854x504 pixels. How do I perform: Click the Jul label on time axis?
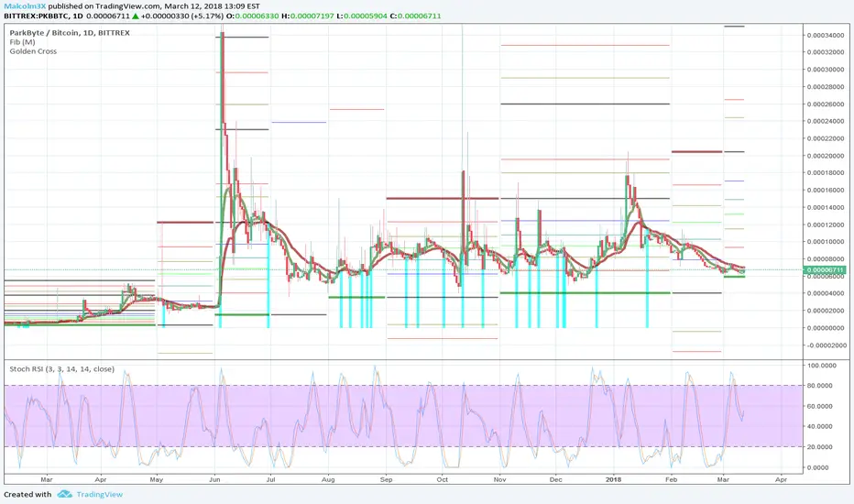point(270,480)
